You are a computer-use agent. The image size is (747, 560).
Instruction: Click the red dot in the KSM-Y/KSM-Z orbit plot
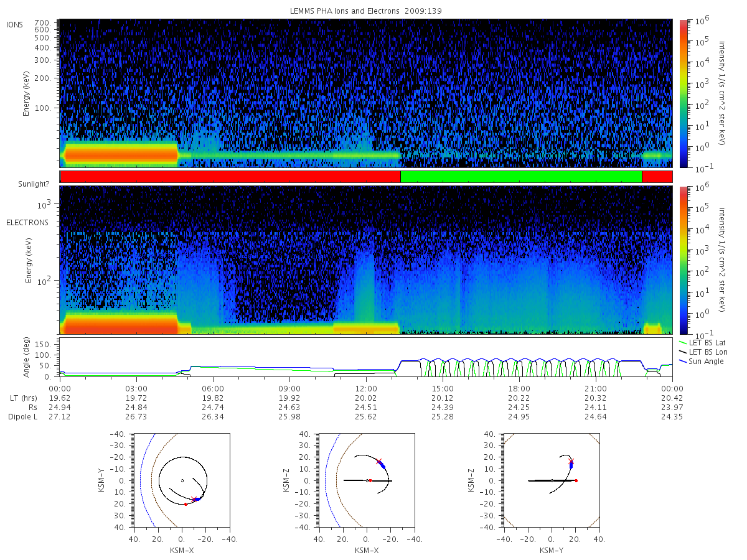pos(576,480)
